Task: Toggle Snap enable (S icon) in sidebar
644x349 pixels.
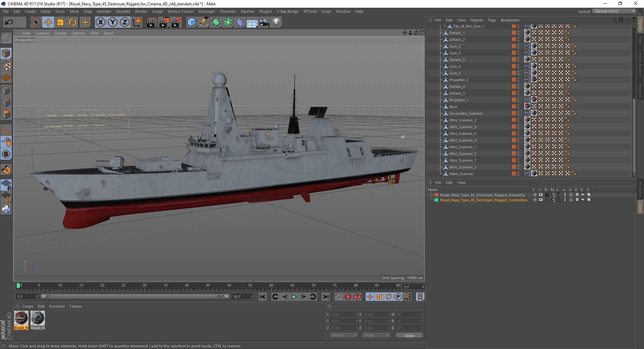Action: [x=6, y=154]
